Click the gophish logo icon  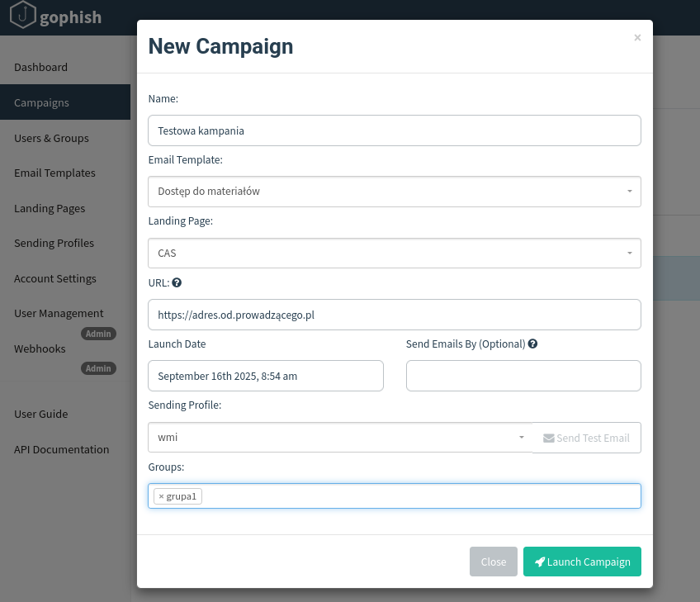tap(24, 16)
